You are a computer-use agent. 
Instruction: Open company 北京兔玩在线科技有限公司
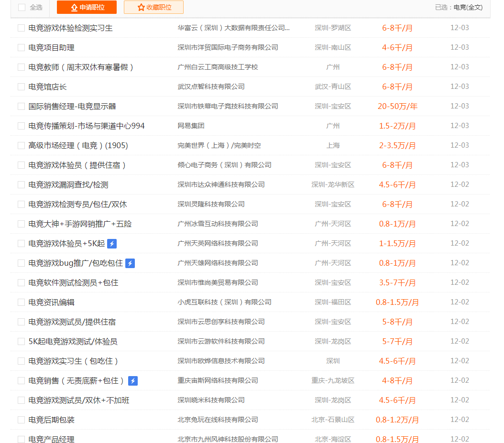click(x=218, y=420)
